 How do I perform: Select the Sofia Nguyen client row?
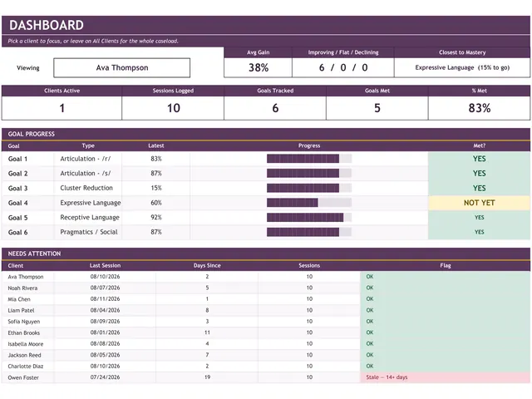[266, 322]
